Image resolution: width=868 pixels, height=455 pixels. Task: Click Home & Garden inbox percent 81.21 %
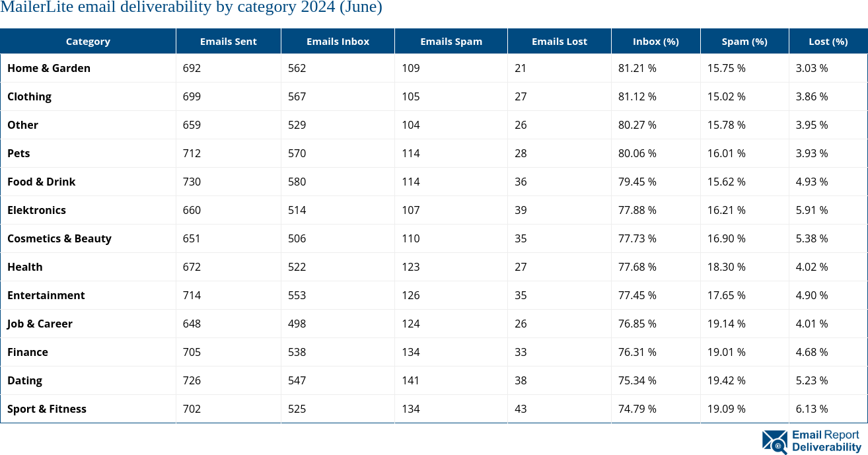coord(637,68)
